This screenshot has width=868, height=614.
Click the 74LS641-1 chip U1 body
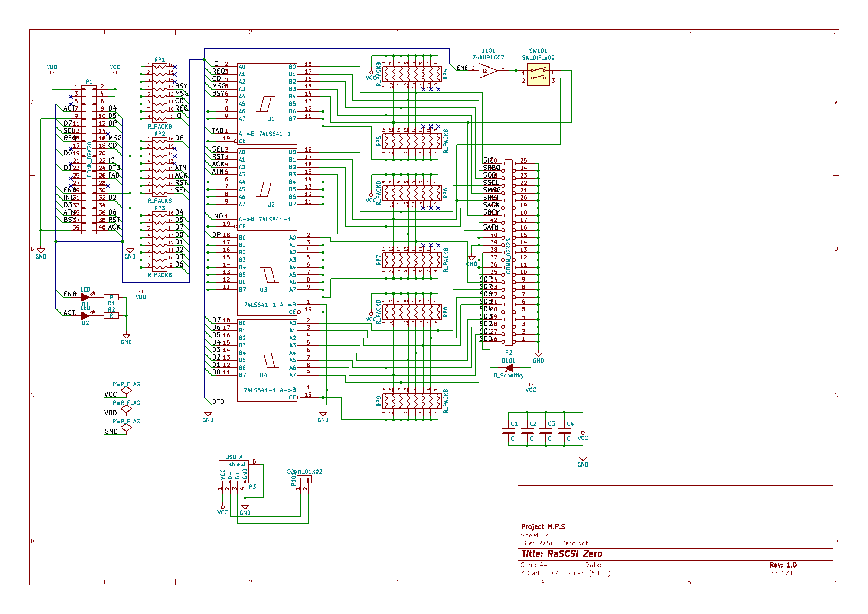coord(267,104)
